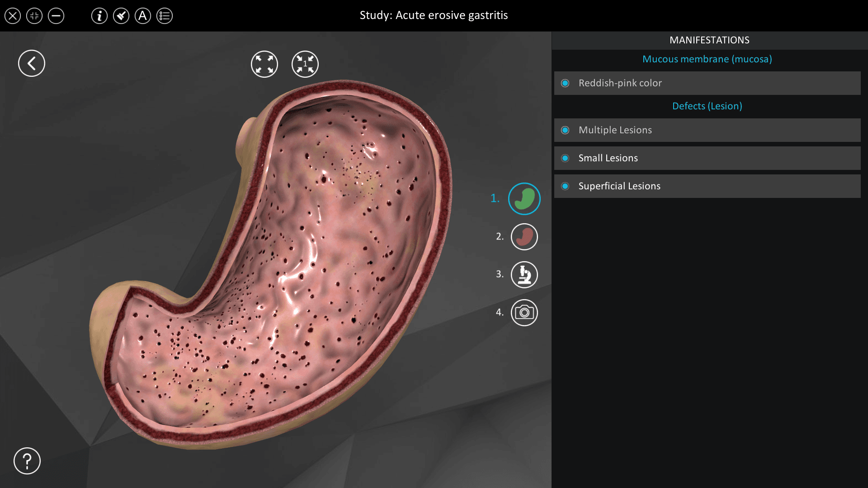Open the information (i) icon

coord(99,16)
